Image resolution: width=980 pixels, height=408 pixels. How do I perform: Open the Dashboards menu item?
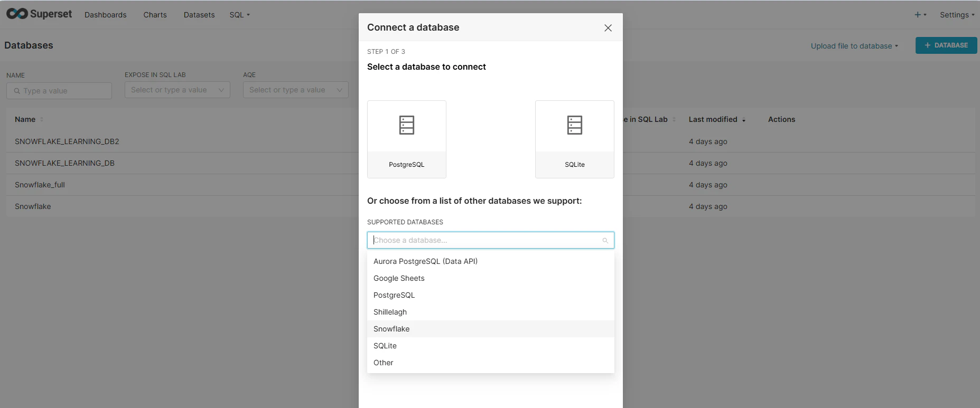pyautogui.click(x=105, y=15)
